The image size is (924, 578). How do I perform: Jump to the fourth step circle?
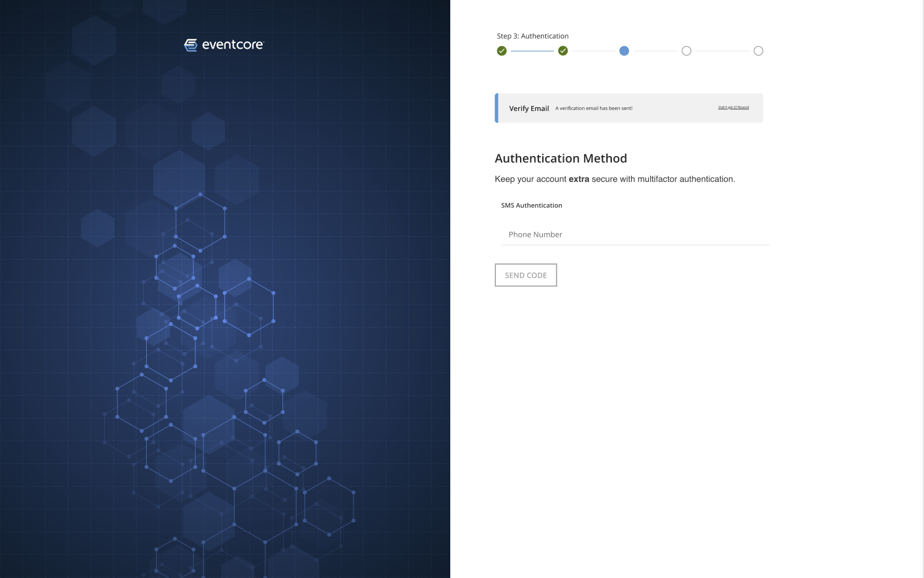point(686,51)
